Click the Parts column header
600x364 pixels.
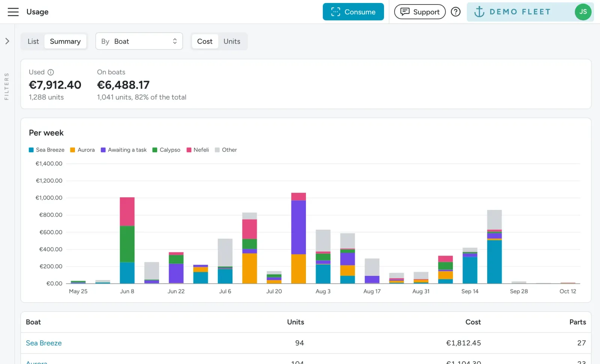coord(577,322)
